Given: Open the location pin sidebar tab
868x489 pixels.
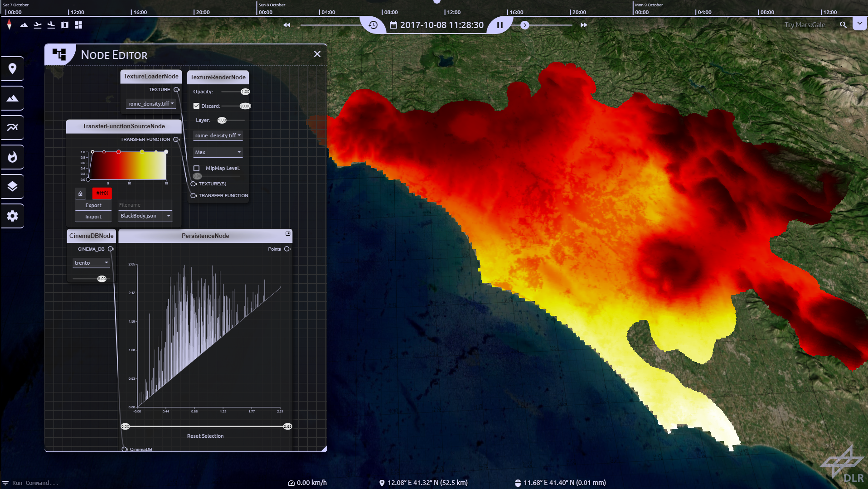Looking at the screenshot, I should point(12,68).
